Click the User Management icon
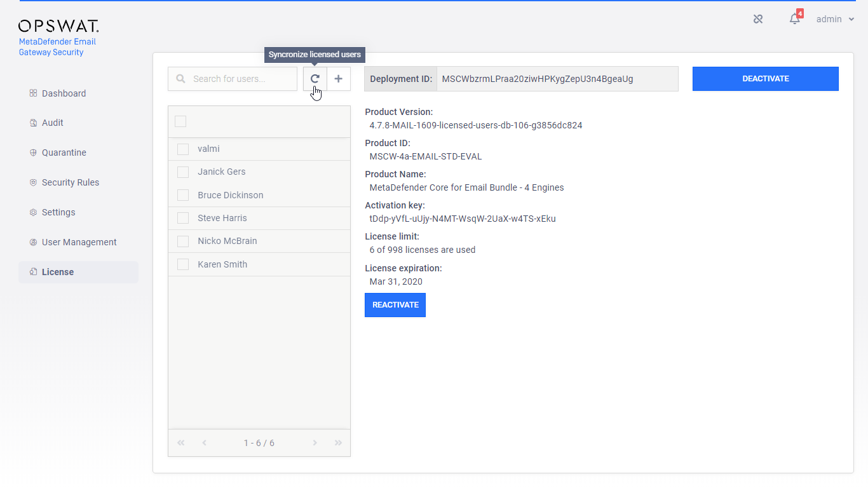Viewport: 868px width, 488px height. pyautogui.click(x=34, y=242)
